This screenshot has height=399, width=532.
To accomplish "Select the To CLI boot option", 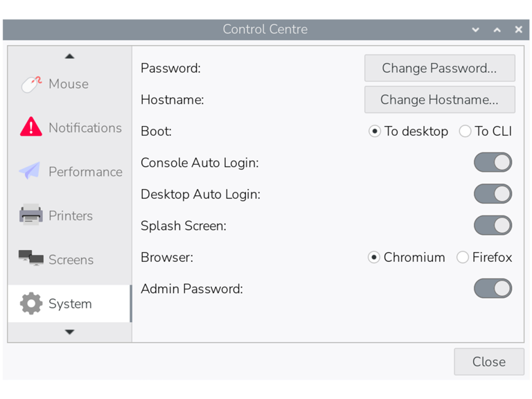I will point(465,132).
